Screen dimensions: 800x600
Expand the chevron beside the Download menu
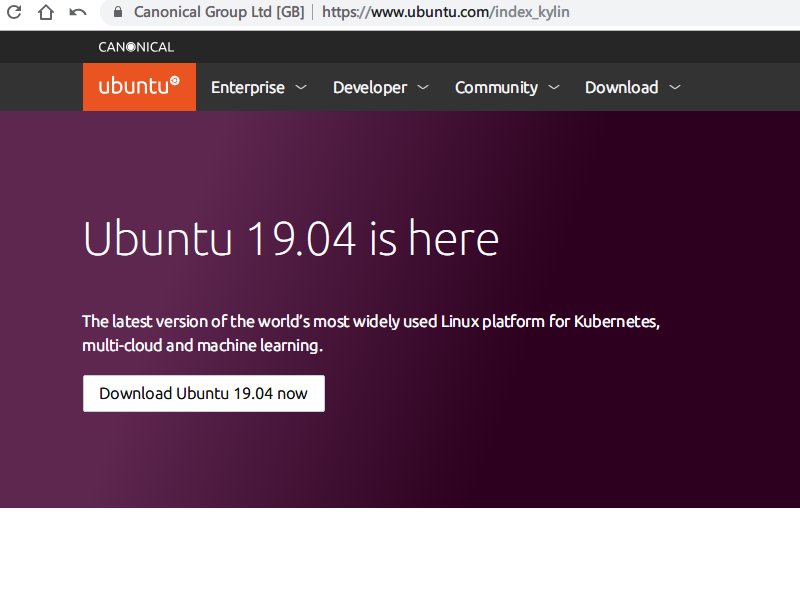675,88
